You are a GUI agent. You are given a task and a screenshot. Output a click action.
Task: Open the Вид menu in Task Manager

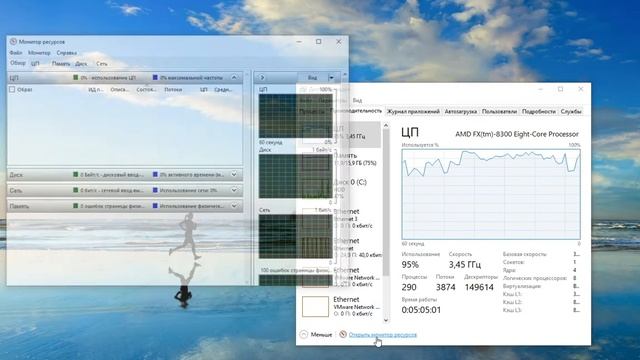pos(357,100)
